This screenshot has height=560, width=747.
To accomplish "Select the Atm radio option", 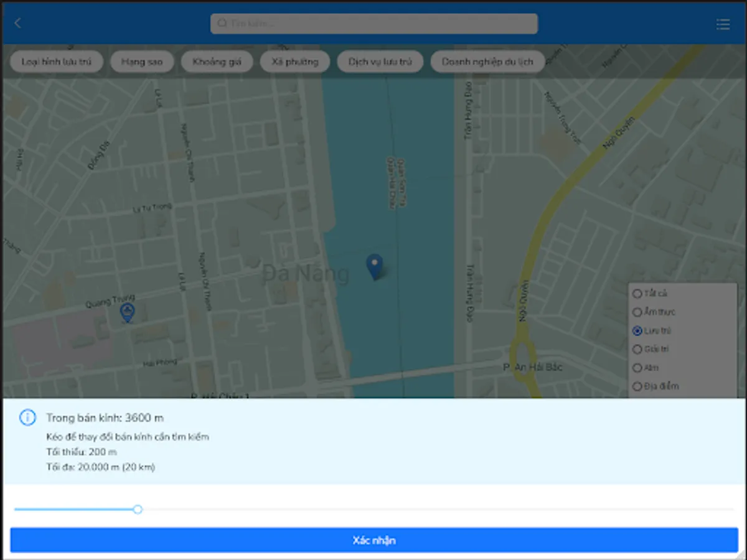I will [x=637, y=368].
